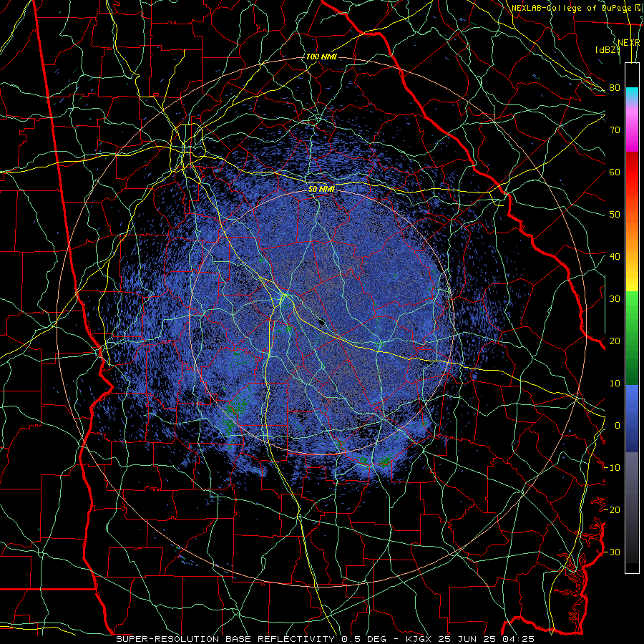Click the 30 dBZ scale value

615,298
